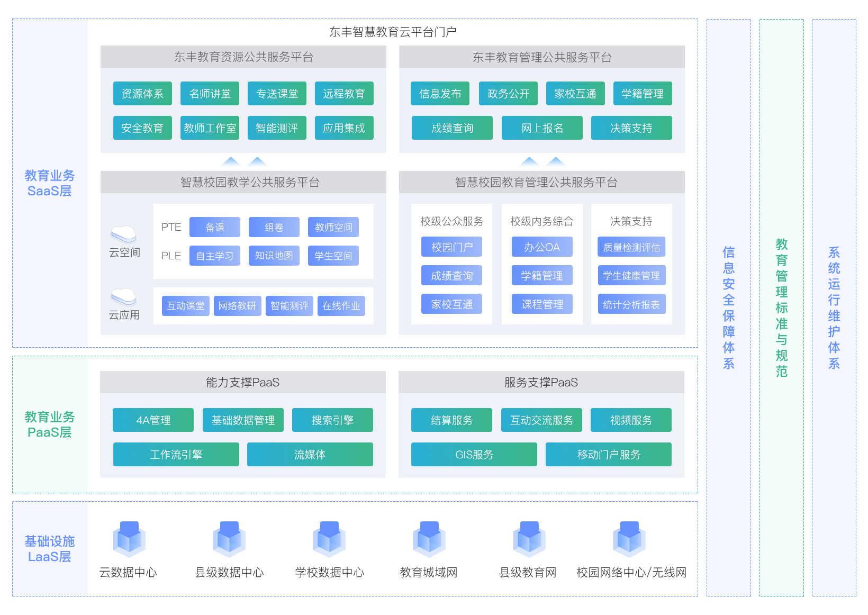Select the 县级教育网 cube icon
The image size is (868, 615).
(529, 539)
